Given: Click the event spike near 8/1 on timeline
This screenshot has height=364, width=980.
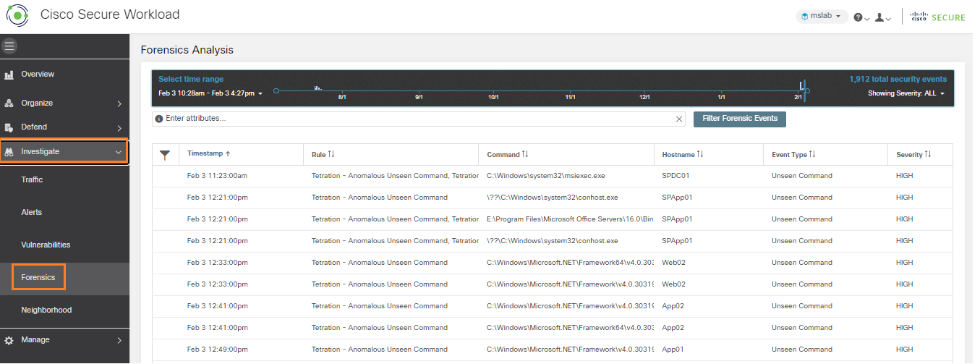Looking at the screenshot, I should (318, 88).
